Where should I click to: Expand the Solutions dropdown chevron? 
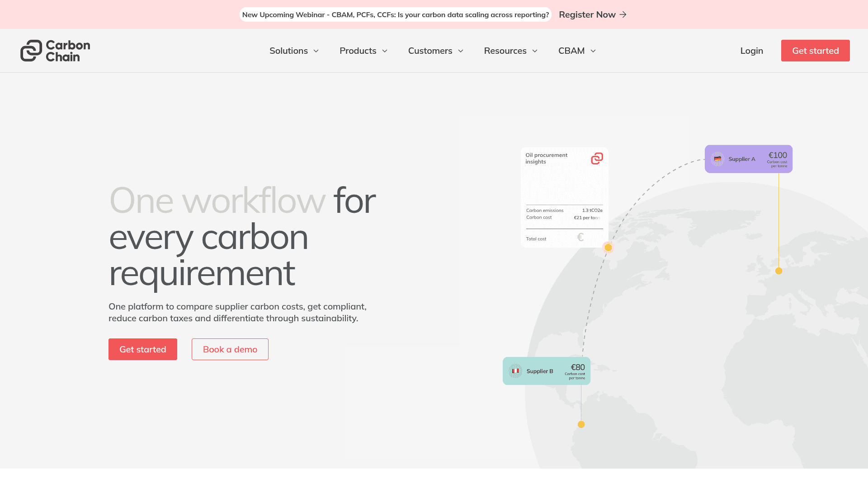click(x=316, y=51)
